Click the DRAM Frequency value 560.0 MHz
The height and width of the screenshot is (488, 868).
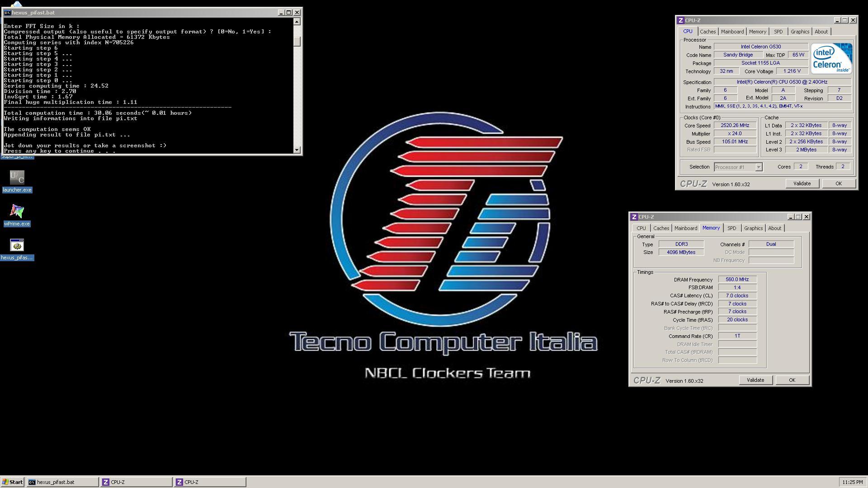click(x=737, y=279)
